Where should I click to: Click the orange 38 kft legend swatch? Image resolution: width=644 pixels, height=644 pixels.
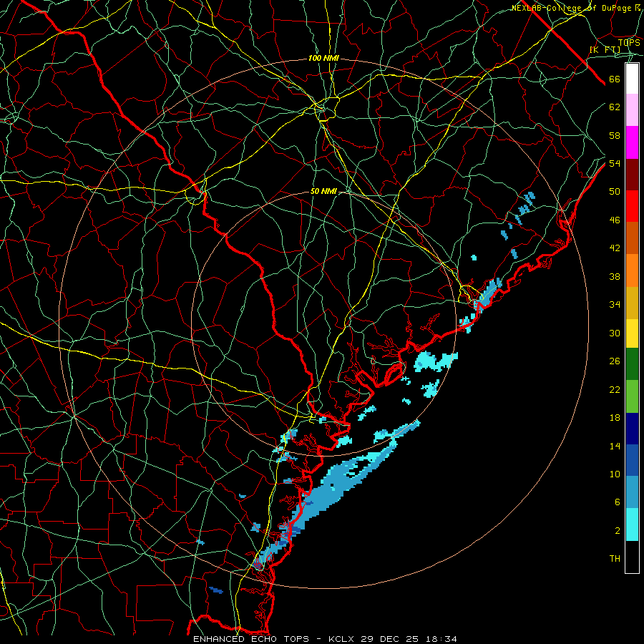point(632,270)
